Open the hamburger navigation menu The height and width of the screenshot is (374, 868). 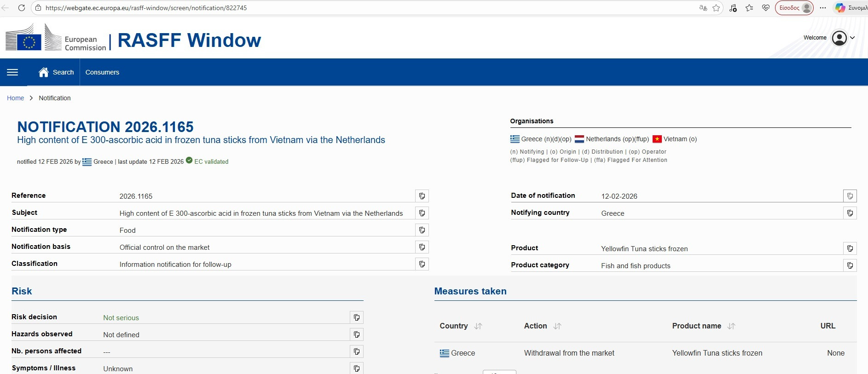12,72
